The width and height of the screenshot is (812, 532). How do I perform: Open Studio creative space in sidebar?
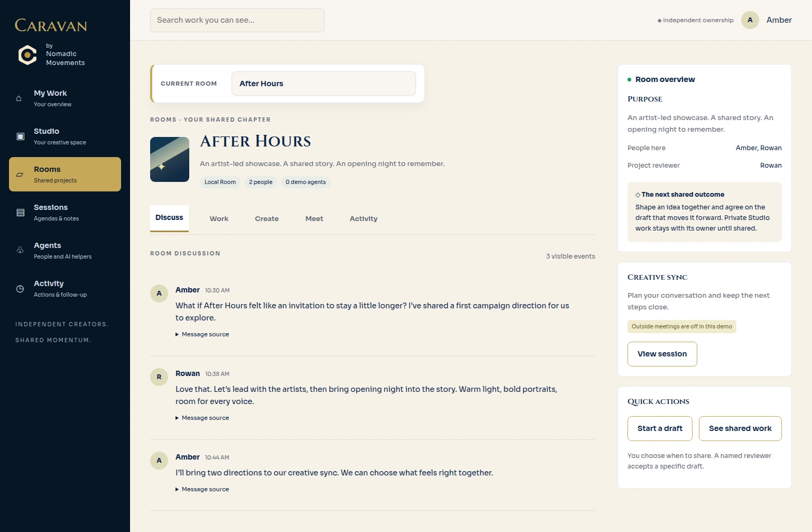pyautogui.click(x=65, y=136)
